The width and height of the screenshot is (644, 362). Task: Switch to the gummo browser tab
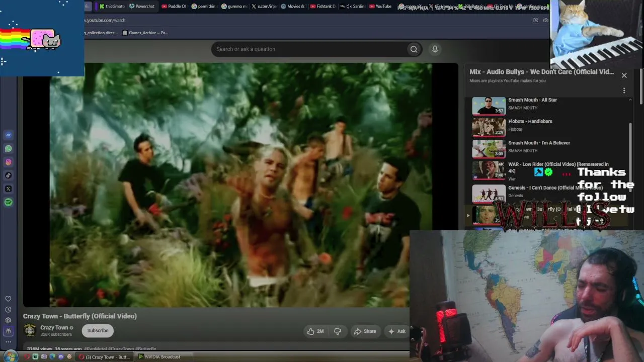pos(234,6)
